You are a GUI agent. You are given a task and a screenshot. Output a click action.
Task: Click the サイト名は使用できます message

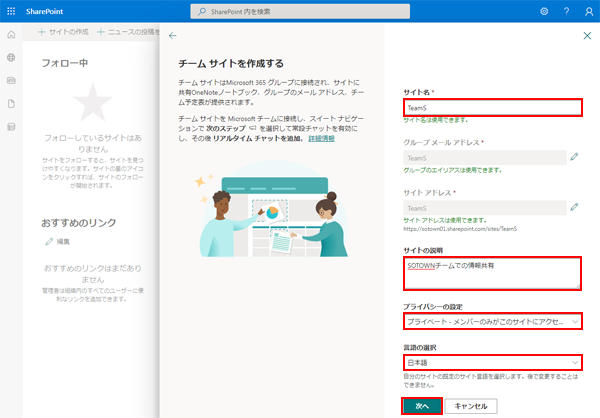pyautogui.click(x=435, y=120)
